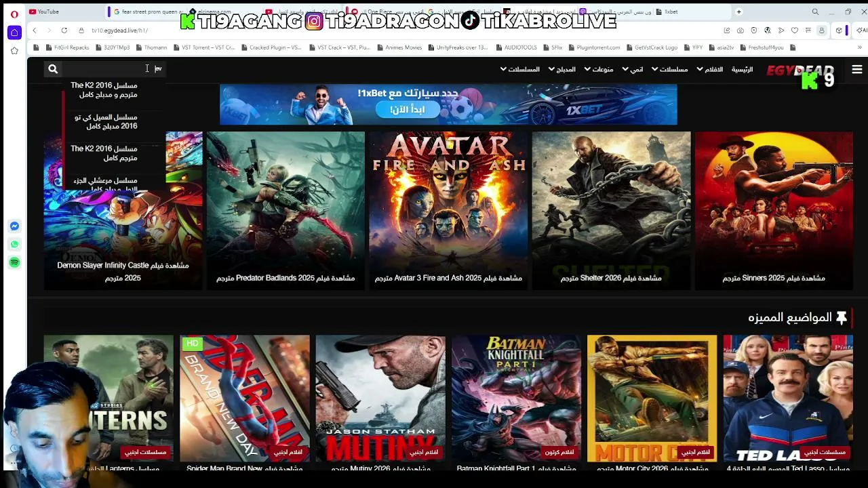Viewport: 868px width, 488px height.
Task: Click the heart bookmark icon in toolbar
Action: point(795,30)
